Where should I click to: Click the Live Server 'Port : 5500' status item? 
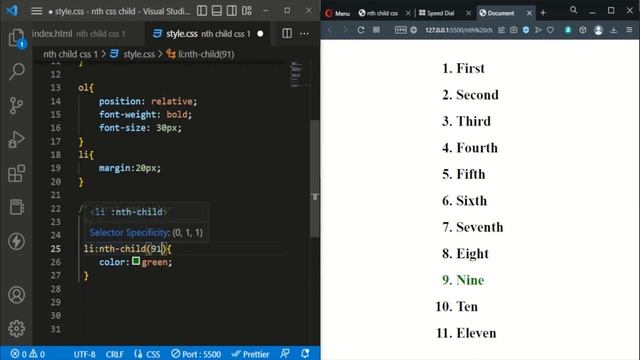tap(196, 353)
